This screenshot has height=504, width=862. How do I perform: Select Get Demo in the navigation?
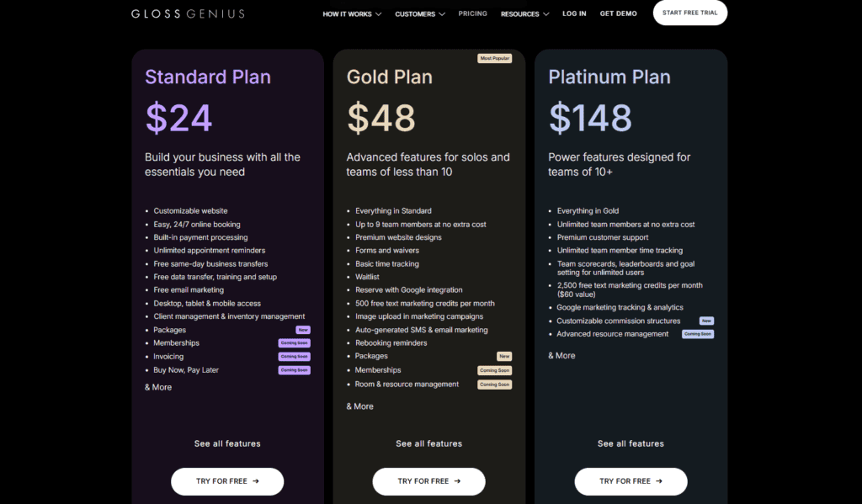(x=619, y=13)
